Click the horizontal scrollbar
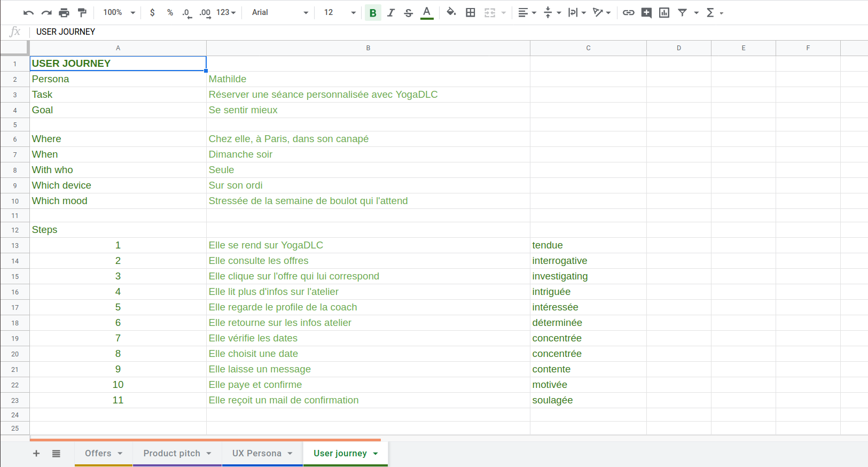Image resolution: width=868 pixels, height=467 pixels. (x=205, y=440)
